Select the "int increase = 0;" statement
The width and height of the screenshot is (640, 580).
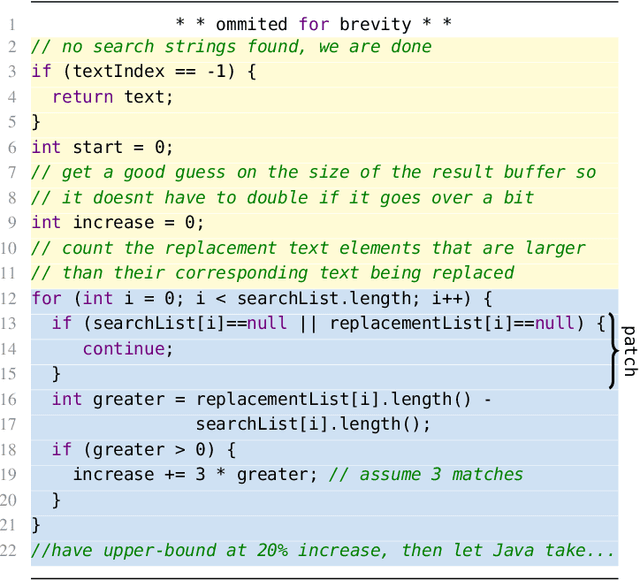[117, 222]
